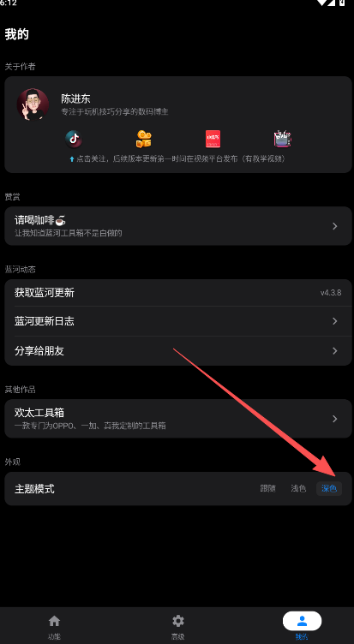This screenshot has width=354, height=644.
Task: Open the 请喝咖啡 chevron
Action: pos(334,226)
